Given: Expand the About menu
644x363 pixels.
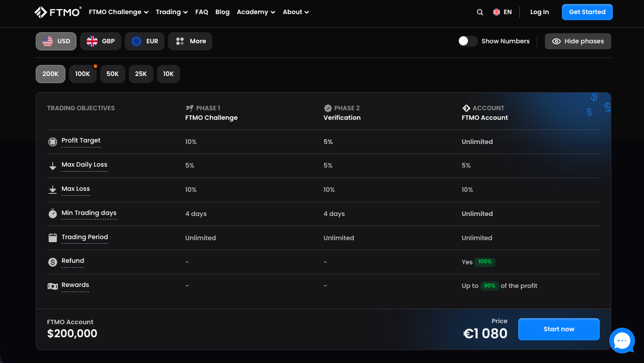Looking at the screenshot, I should 296,12.
